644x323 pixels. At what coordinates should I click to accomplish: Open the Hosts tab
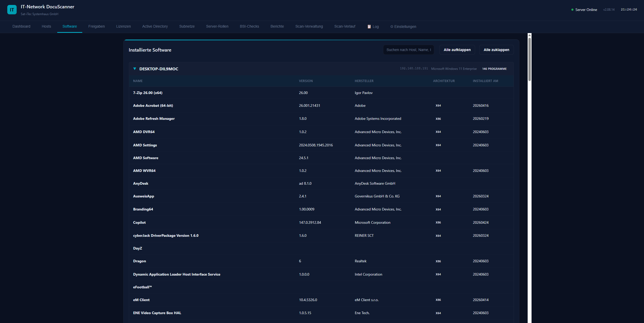tap(46, 26)
